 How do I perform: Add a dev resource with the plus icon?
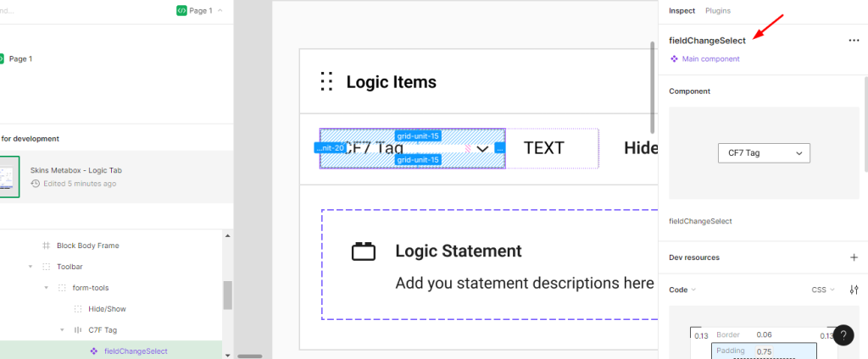[x=853, y=257]
